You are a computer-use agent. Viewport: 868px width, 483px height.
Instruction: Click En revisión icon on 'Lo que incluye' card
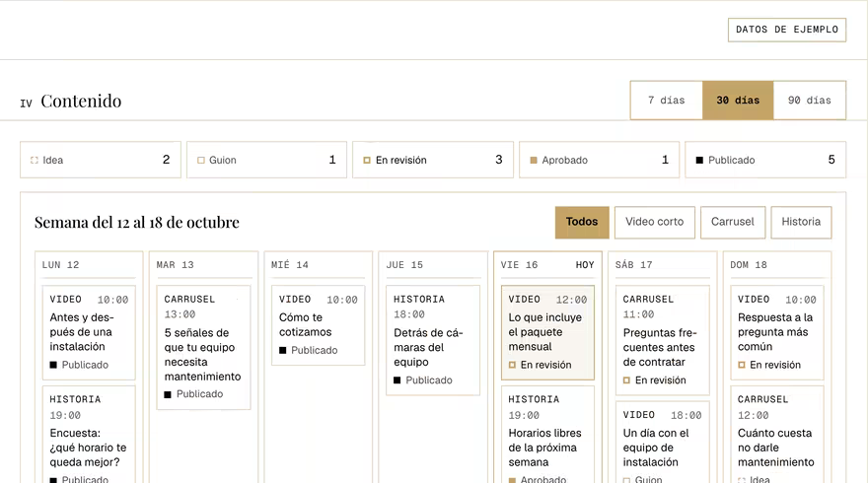[x=512, y=365]
